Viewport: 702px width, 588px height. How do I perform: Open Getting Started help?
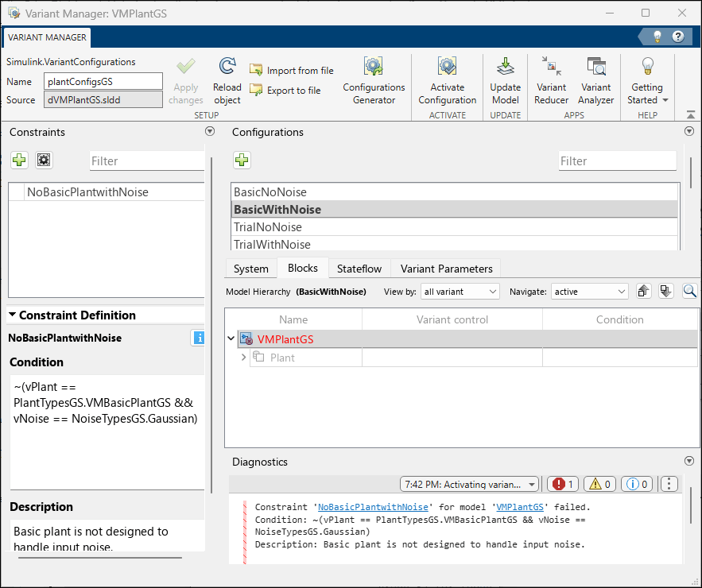tap(647, 81)
